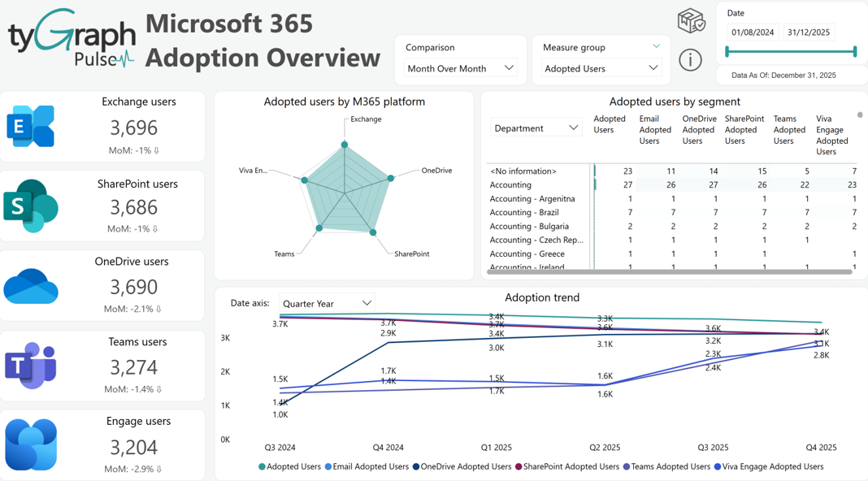Sort by Email Adopted Users column header
868x481 pixels.
[x=655, y=129]
